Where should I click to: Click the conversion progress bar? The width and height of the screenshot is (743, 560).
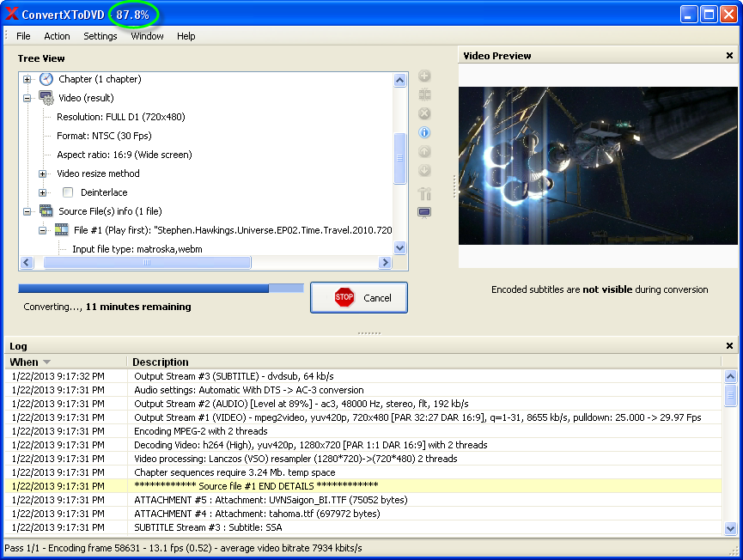[161, 288]
